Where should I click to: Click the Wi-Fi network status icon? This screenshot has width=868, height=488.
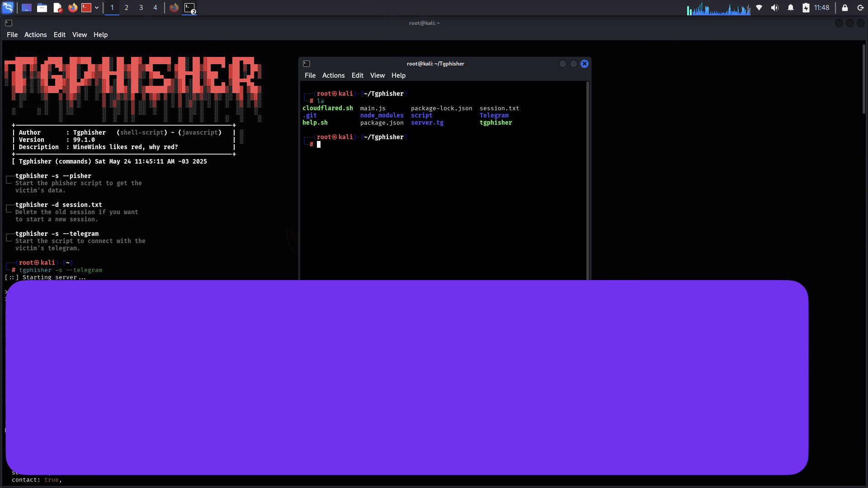coord(759,8)
